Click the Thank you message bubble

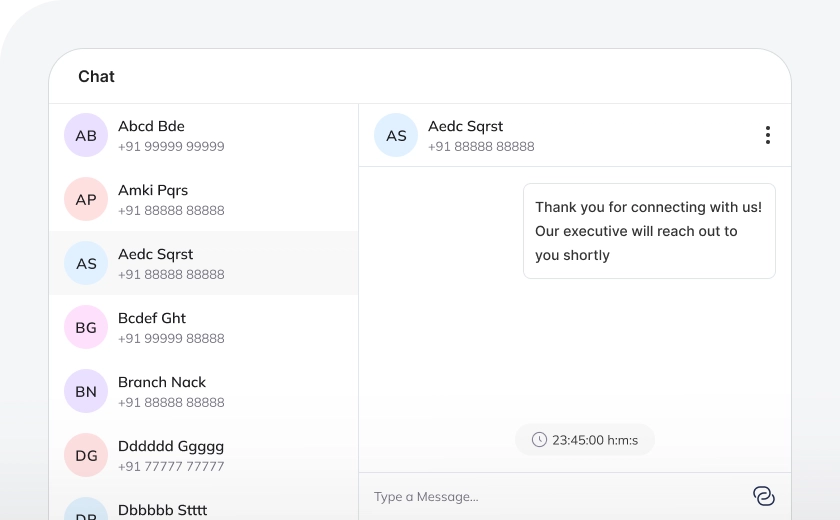(x=649, y=231)
